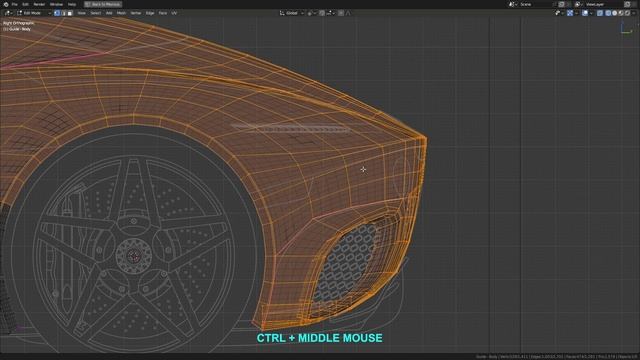Open the overlays options dropdown arrow
640x360 pixels.
(x=591, y=13)
